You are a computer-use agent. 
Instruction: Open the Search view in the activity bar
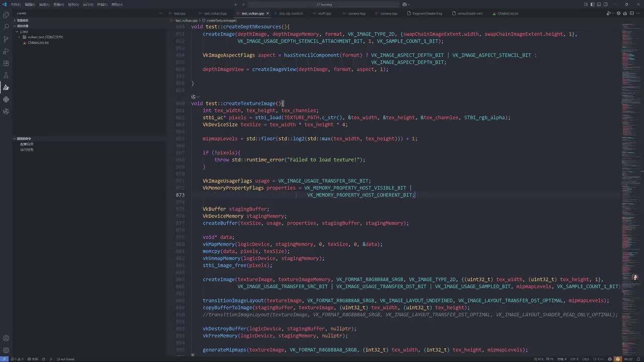pyautogui.click(x=6, y=27)
